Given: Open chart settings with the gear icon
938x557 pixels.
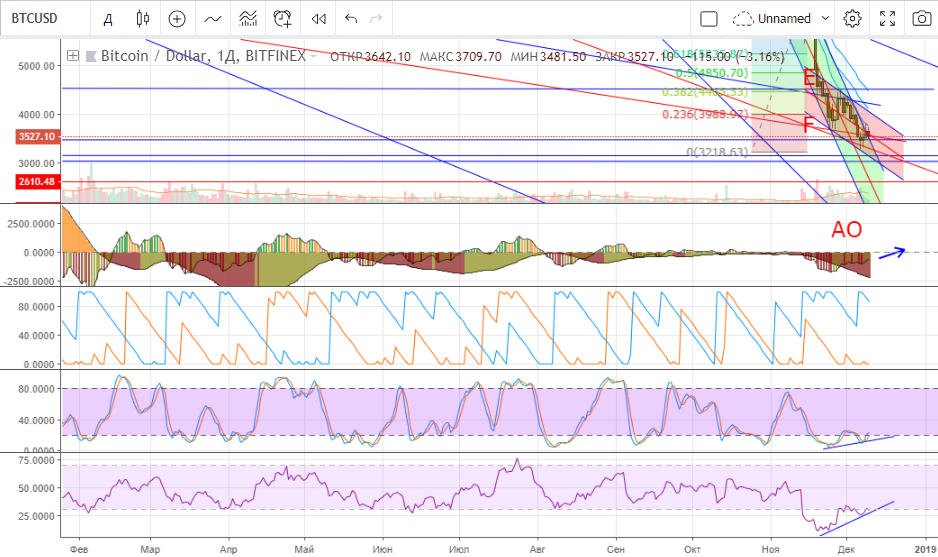Looking at the screenshot, I should tap(852, 18).
